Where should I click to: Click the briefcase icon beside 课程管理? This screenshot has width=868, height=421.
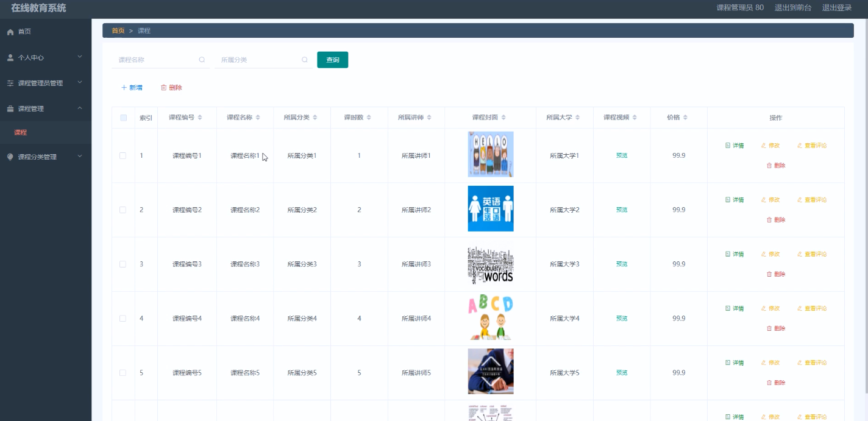[10, 108]
